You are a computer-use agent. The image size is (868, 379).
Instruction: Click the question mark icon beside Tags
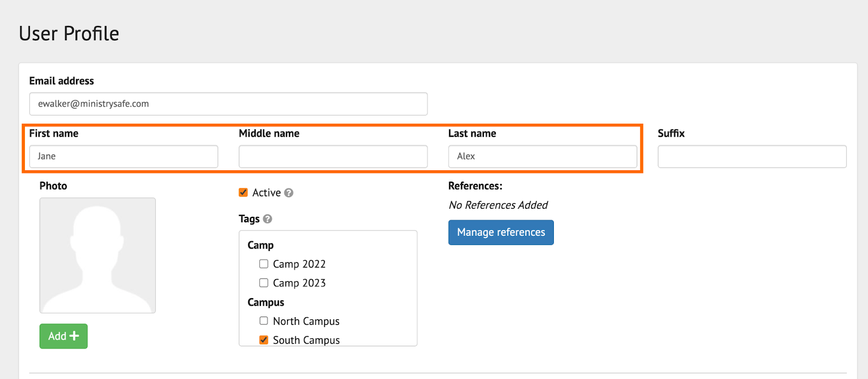(x=267, y=219)
